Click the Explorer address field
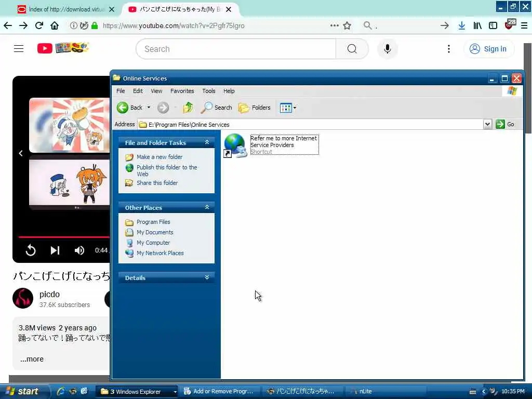 coord(310,124)
